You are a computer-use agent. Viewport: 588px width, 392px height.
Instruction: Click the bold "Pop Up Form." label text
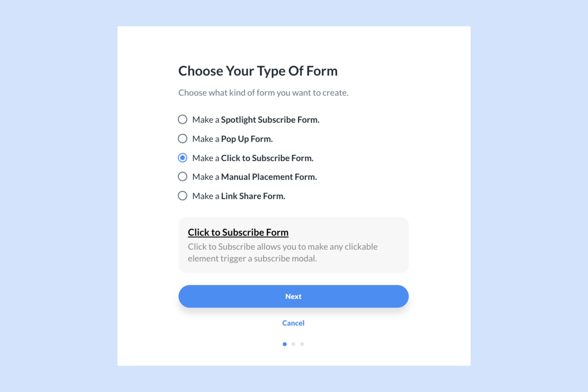point(247,139)
